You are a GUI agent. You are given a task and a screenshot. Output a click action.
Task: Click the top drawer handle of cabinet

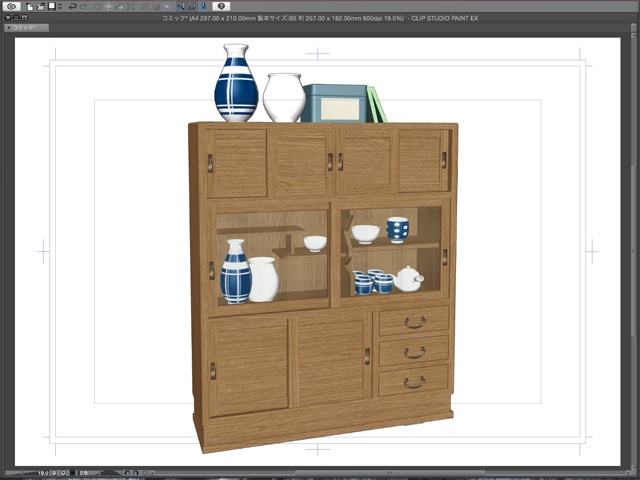415,322
